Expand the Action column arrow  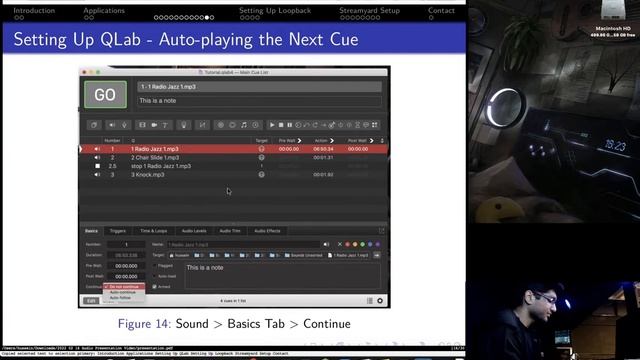(x=332, y=140)
